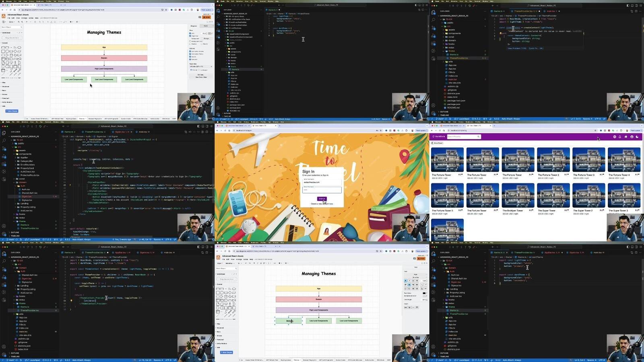Click Split Editor icon in the toggleTheme editor window
This screenshot has height=362, width=644.
[x=206, y=252]
